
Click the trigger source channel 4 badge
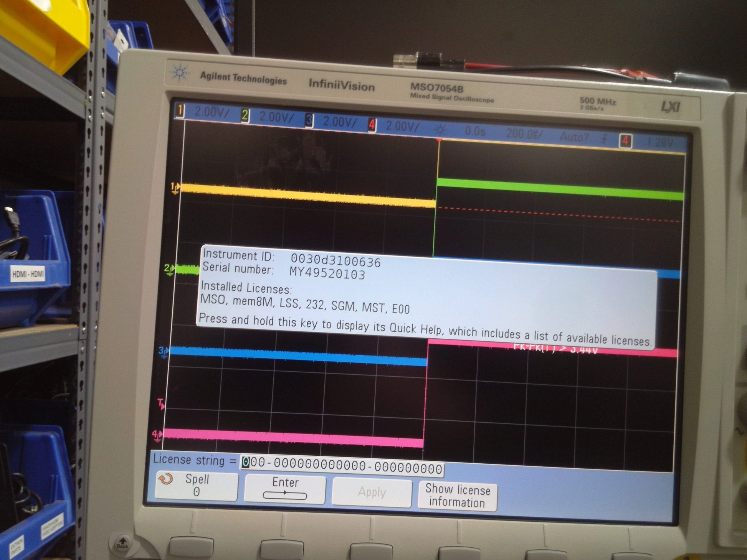point(625,141)
